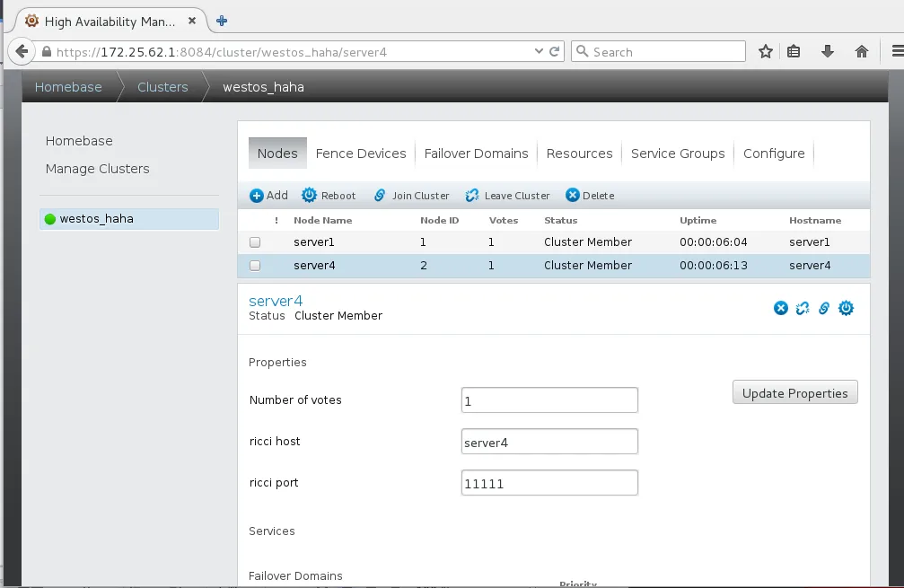Click the browser Search box

658,52
